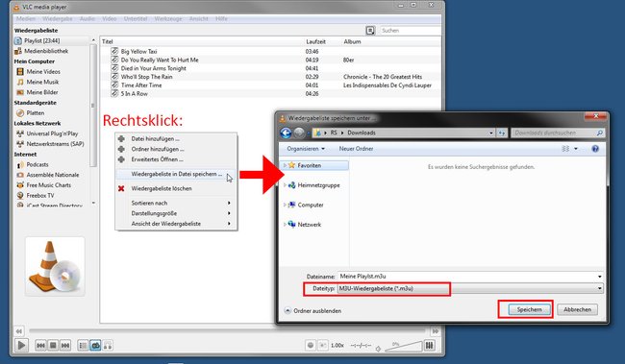Open the Dateityp M3U-Wiedergabeliste dropdown

tap(470, 289)
